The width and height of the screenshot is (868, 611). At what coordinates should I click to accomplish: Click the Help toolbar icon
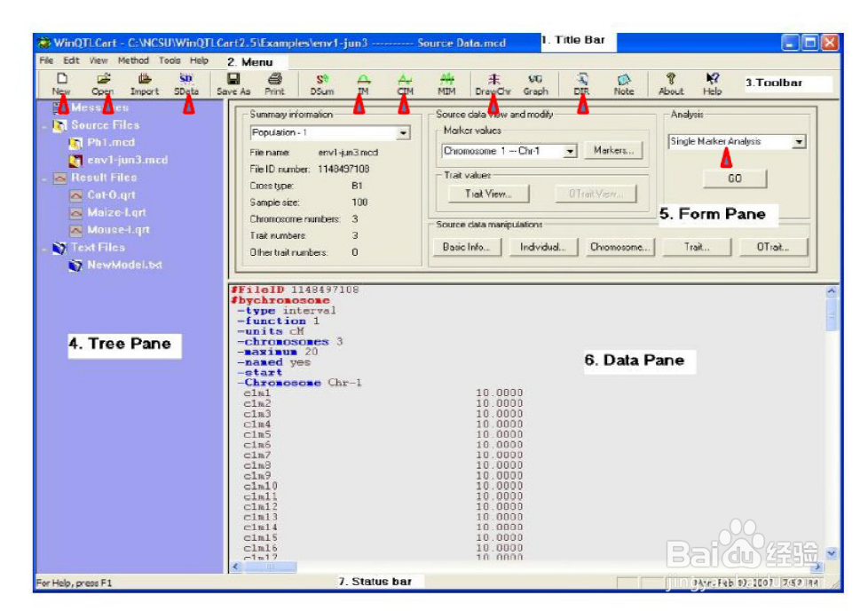pyautogui.click(x=713, y=84)
